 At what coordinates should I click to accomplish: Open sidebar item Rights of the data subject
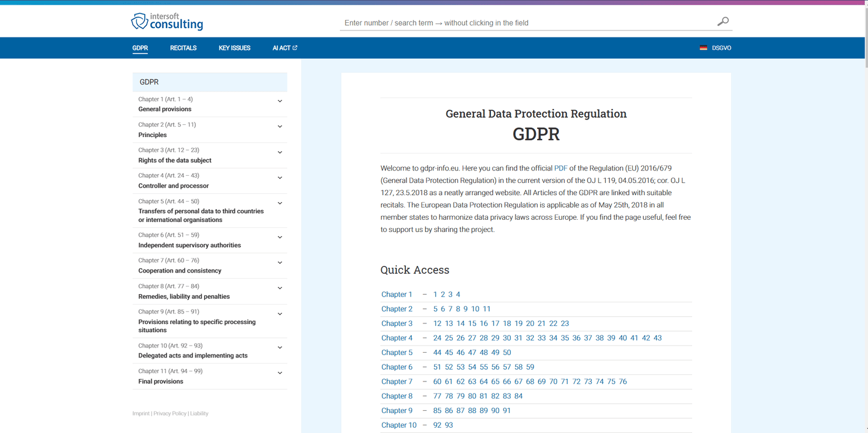tap(175, 160)
